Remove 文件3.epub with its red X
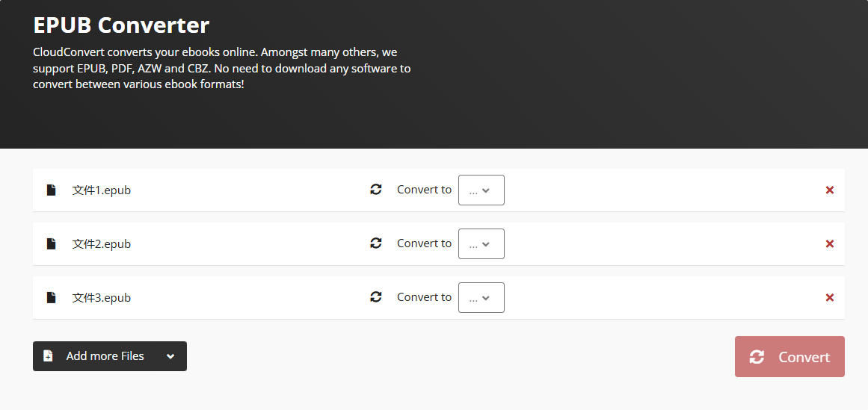Screen dimensions: 868x410 tap(829, 297)
